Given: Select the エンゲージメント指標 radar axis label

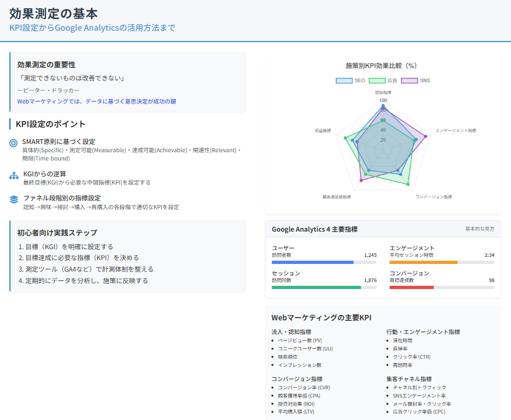Looking at the screenshot, I should pos(456,130).
